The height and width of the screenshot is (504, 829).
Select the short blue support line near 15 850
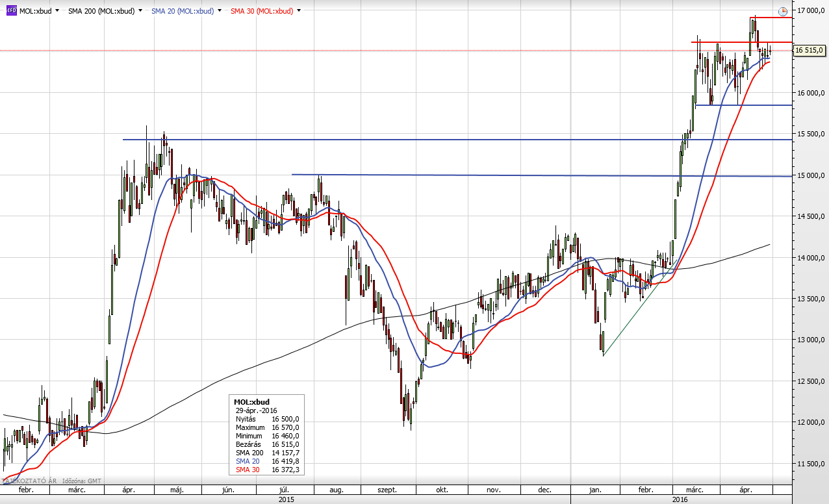(x=743, y=105)
